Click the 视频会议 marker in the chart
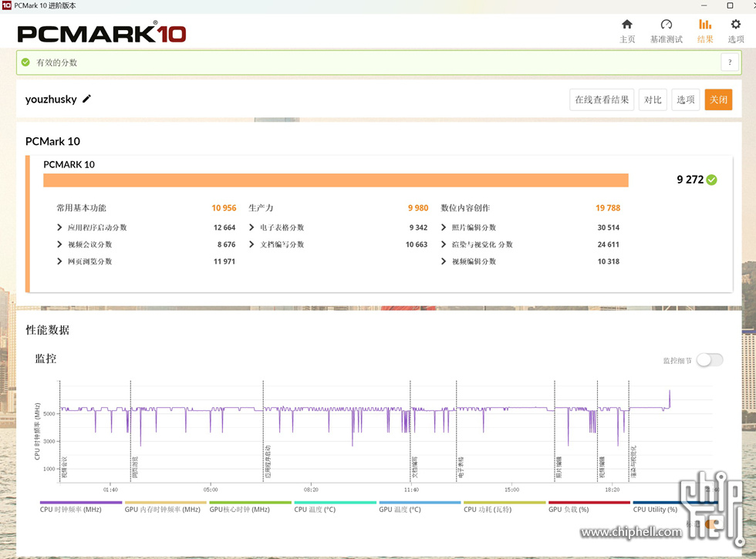The image size is (756, 559). [x=65, y=467]
